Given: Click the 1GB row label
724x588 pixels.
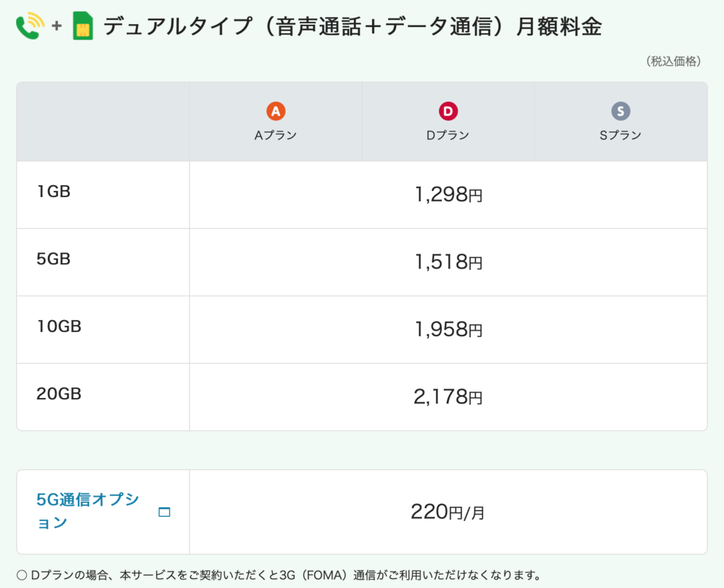Looking at the screenshot, I should [x=54, y=192].
